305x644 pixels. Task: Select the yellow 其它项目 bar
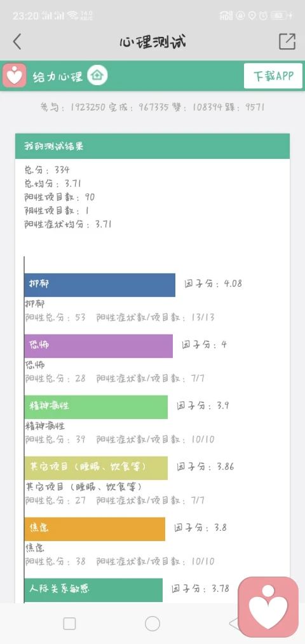(96, 468)
